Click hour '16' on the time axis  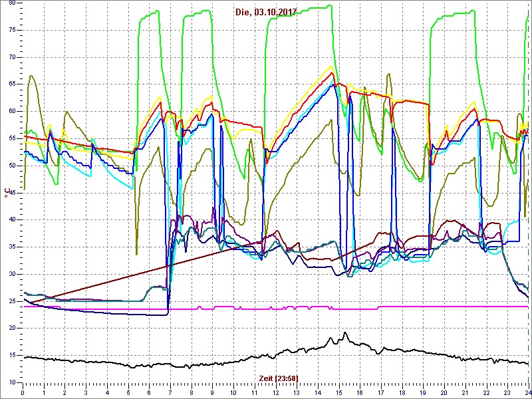tap(360, 392)
